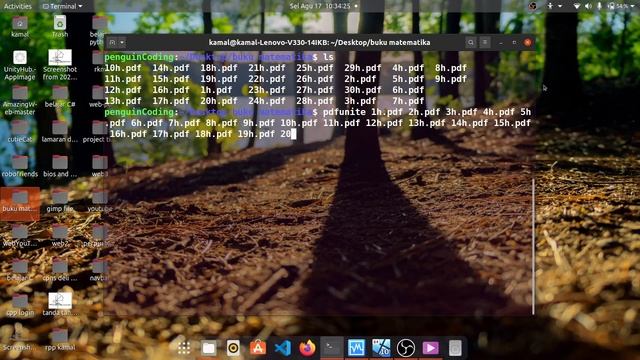The height and width of the screenshot is (360, 640).
Task: Open the WebYouT... folder
Action: click(20, 236)
